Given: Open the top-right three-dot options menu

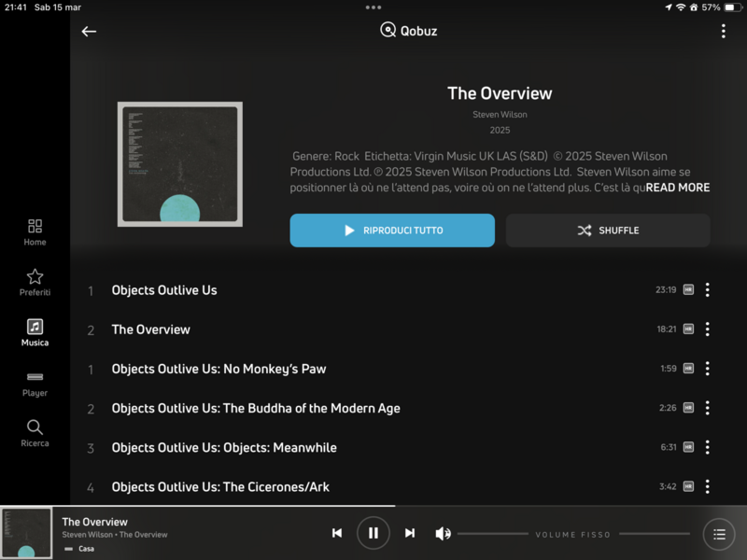Looking at the screenshot, I should [x=723, y=31].
